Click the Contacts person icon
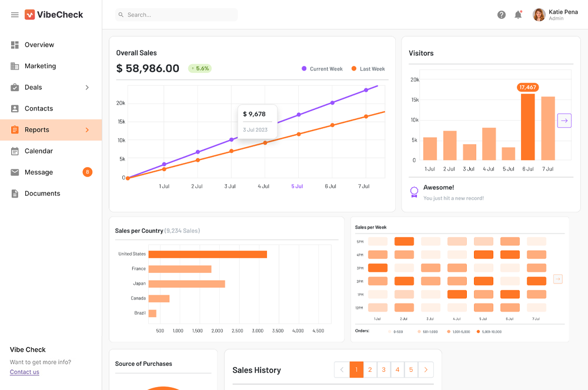588x390 pixels. pyautogui.click(x=15, y=108)
